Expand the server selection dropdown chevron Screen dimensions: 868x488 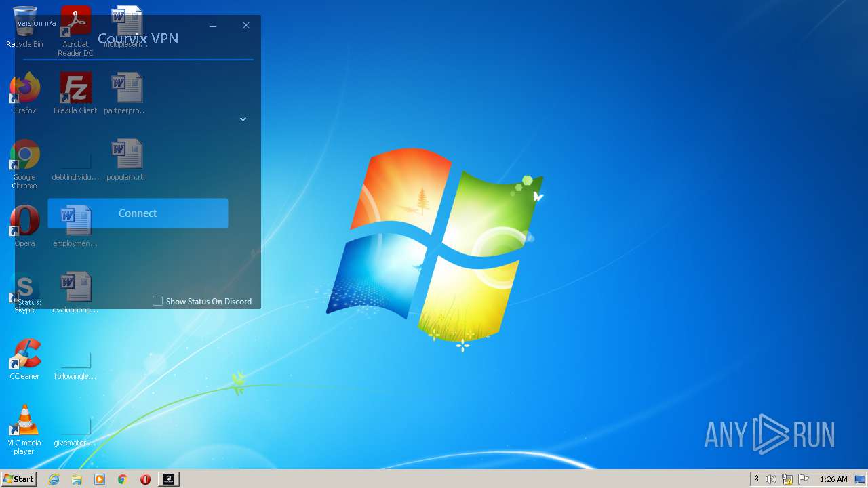(x=243, y=119)
